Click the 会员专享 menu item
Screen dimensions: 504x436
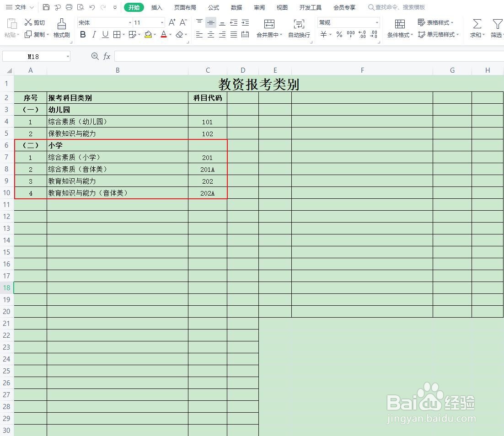(345, 7)
